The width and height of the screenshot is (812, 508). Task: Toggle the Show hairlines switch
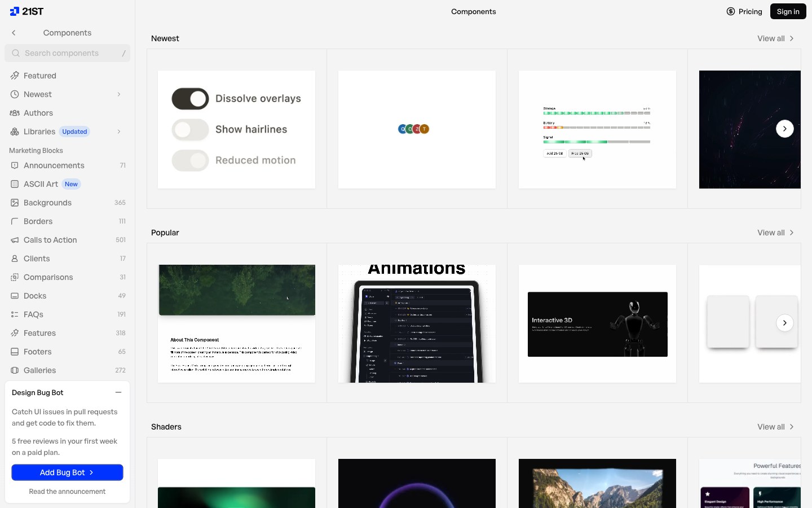(x=191, y=130)
